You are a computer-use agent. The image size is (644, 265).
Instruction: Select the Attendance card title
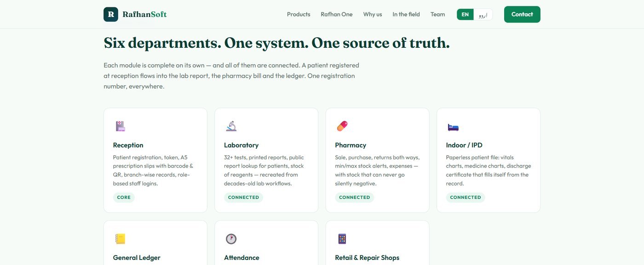[241, 258]
